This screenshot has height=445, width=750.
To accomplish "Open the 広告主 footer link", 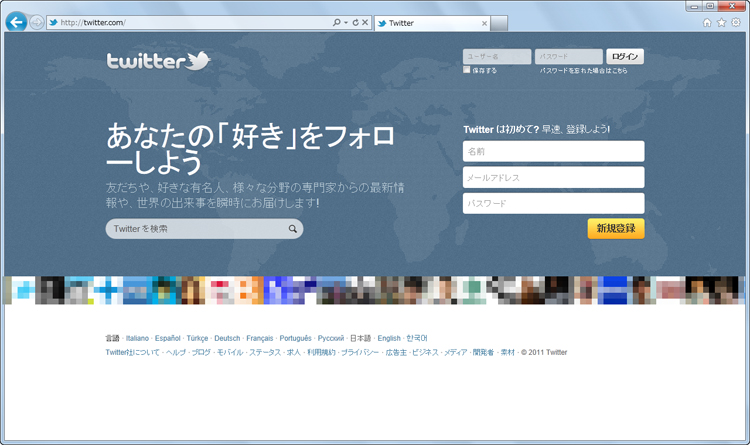I will (396, 352).
